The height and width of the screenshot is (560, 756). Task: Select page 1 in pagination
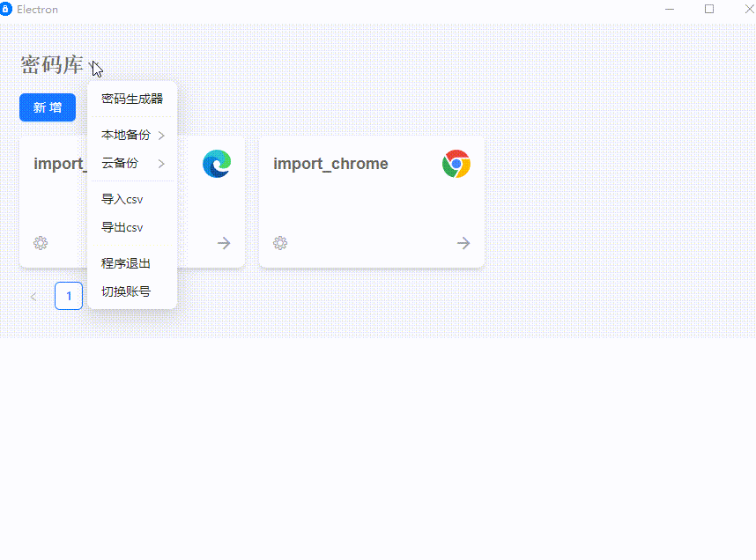click(x=69, y=296)
